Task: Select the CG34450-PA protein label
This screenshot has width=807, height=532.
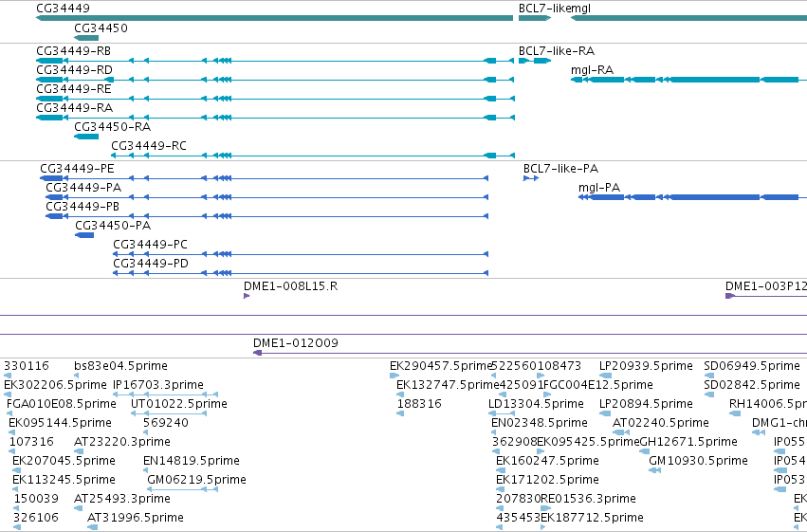Action: 113,226
